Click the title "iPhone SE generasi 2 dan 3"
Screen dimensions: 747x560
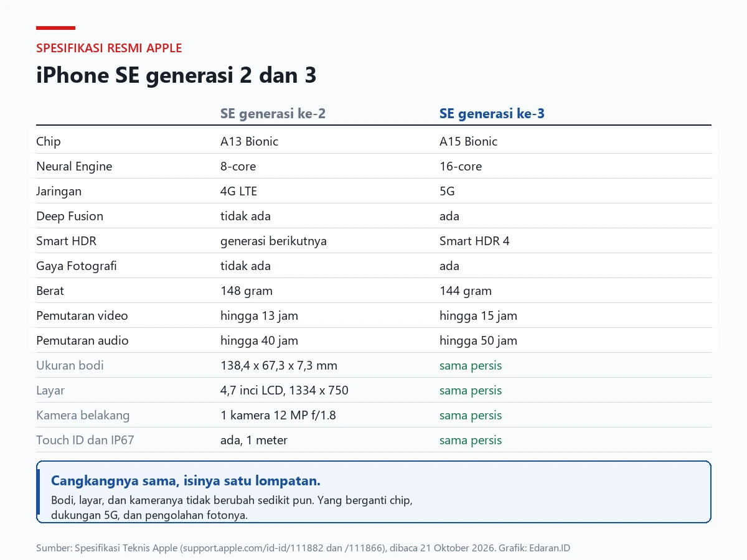(x=176, y=75)
